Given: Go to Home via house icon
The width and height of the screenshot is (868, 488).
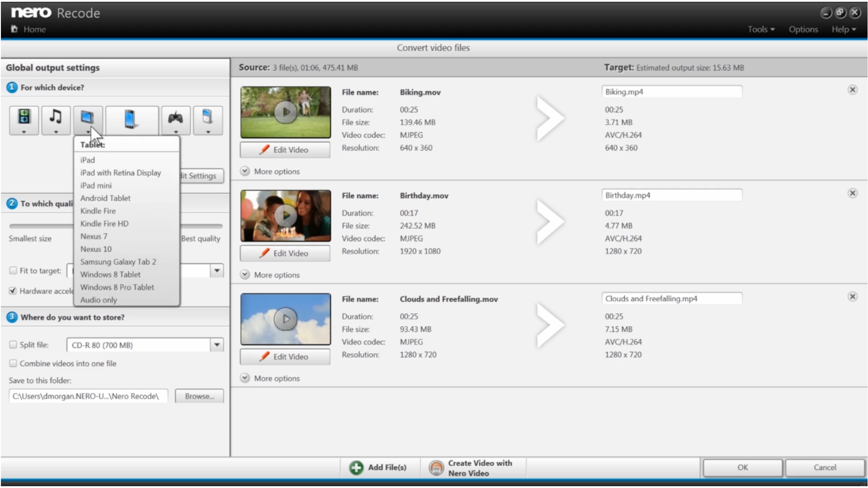Looking at the screenshot, I should tap(14, 29).
